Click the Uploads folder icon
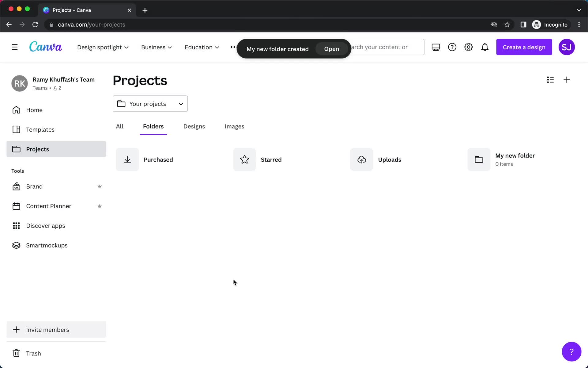The image size is (588, 368). 361,159
